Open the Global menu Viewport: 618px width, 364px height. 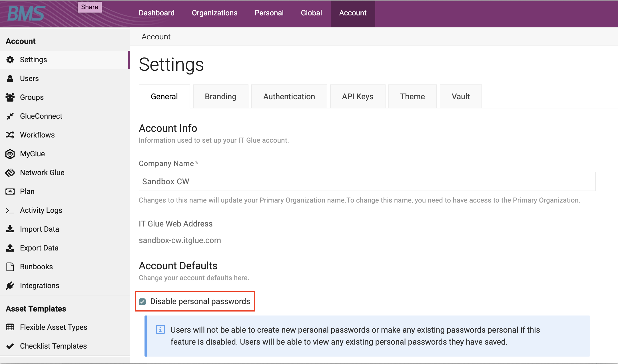coord(311,13)
